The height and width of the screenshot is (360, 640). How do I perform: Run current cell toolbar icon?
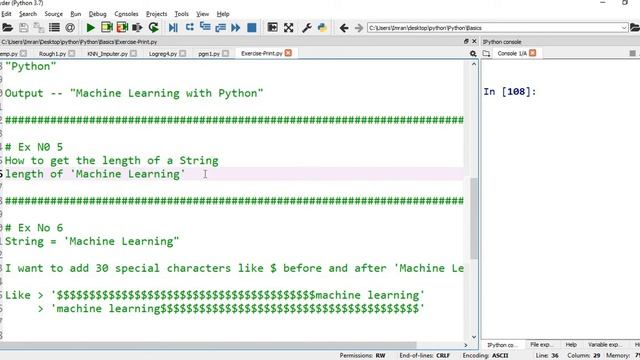[107, 28]
